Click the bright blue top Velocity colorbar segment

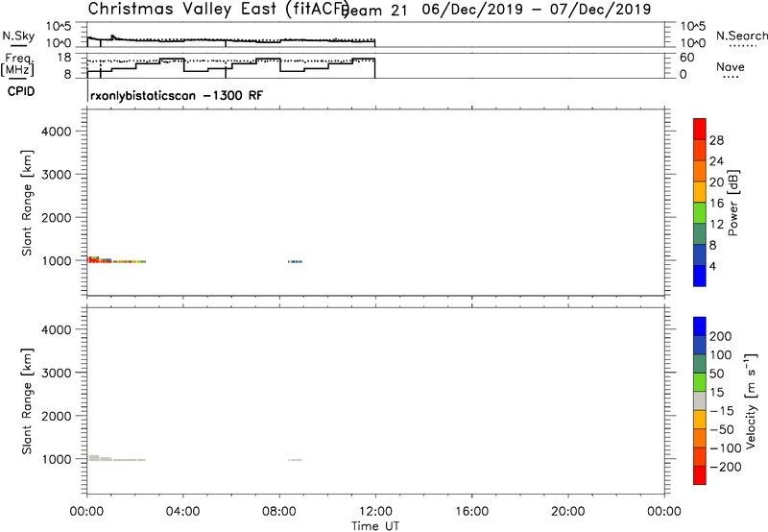click(x=700, y=326)
